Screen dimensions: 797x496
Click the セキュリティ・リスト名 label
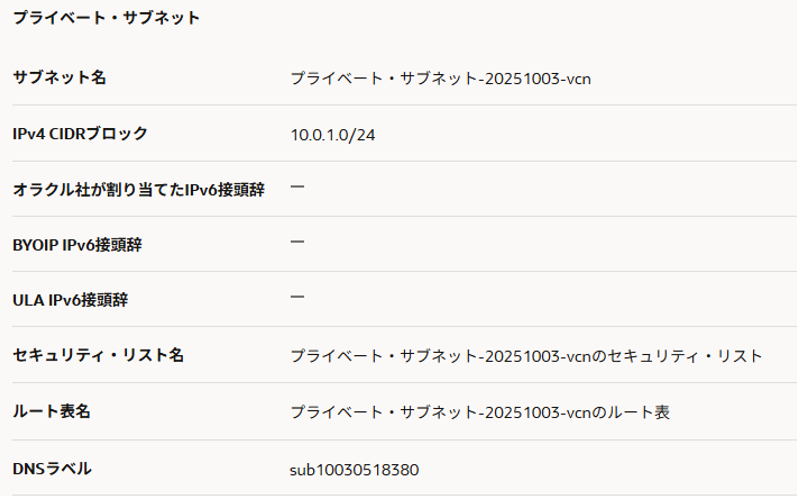[x=98, y=355]
